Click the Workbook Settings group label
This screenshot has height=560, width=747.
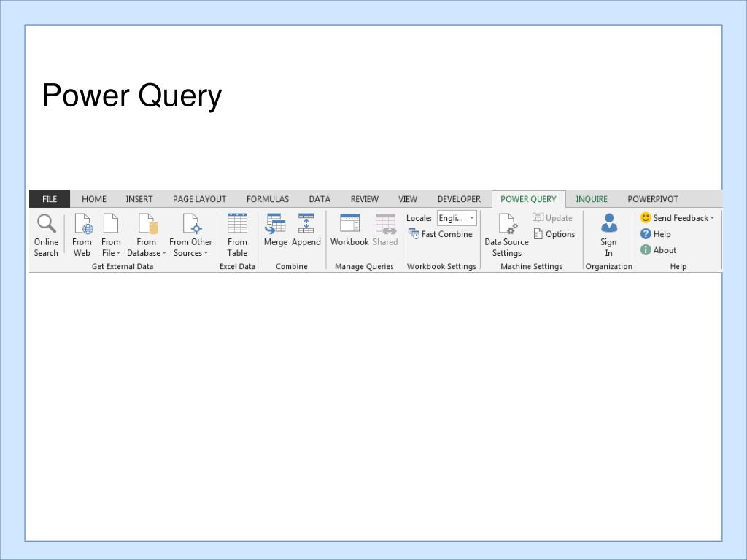click(441, 267)
